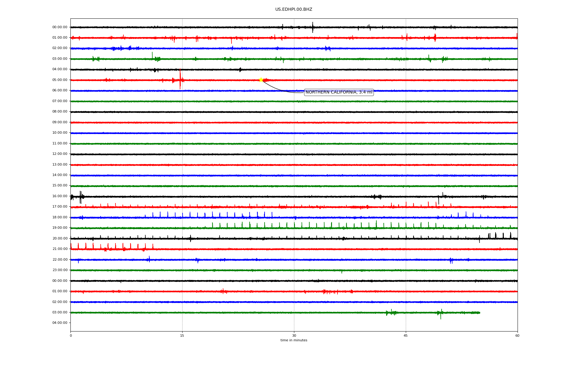
Task: Click the yellow star earthquake marker
Action: [261, 80]
